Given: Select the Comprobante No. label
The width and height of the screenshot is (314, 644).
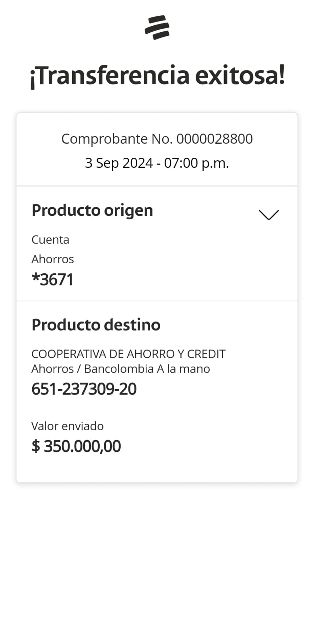Looking at the screenshot, I should click(117, 139).
